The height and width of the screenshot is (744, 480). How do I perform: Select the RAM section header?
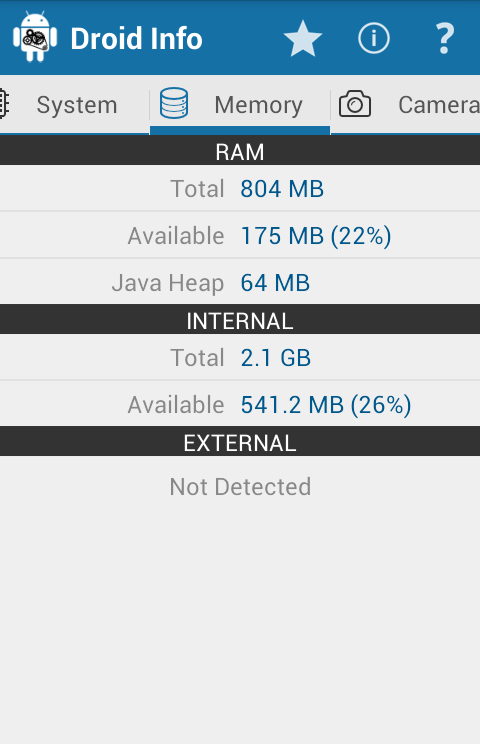pos(240,151)
